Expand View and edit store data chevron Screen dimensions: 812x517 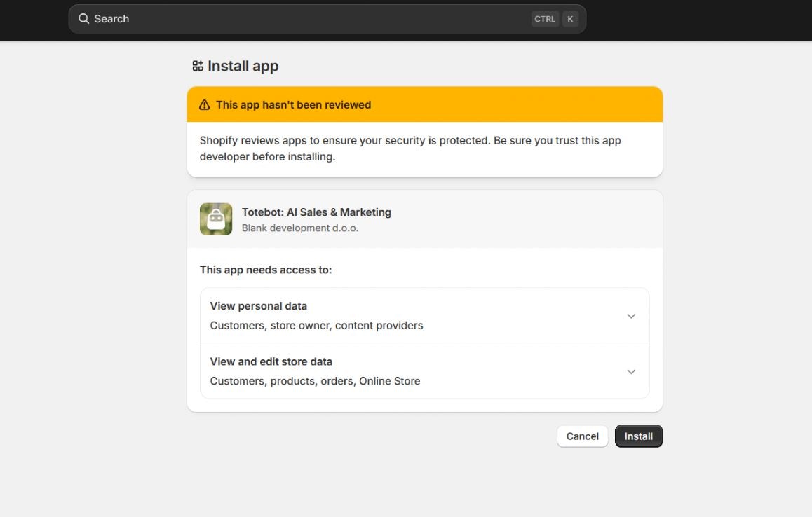coord(631,371)
